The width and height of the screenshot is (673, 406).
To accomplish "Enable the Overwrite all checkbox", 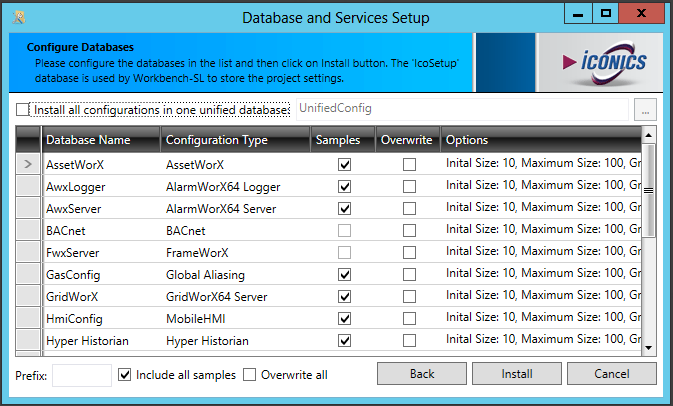I will pyautogui.click(x=250, y=375).
